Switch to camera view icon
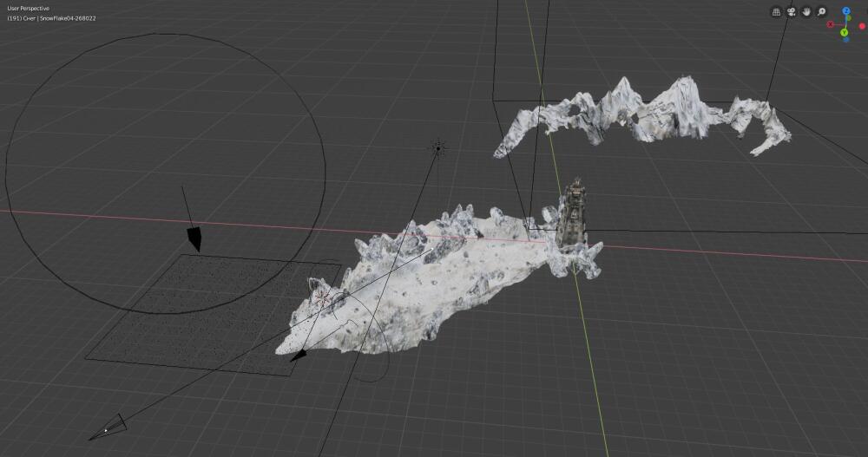 click(x=791, y=11)
